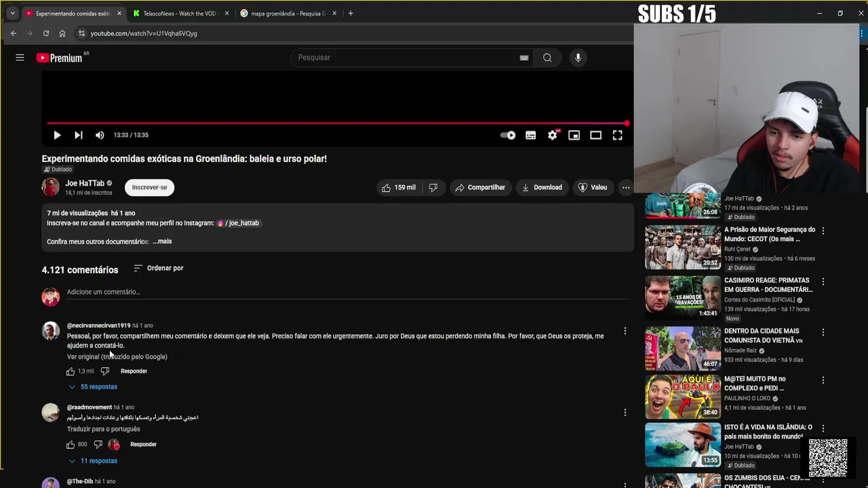Open options menu for necirvannecirvan1919 comment

point(625,331)
